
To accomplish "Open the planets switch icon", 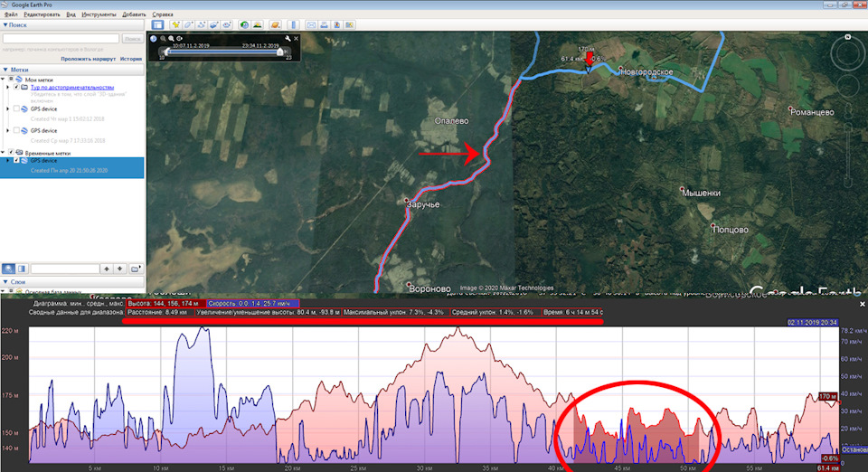I will pos(275,25).
